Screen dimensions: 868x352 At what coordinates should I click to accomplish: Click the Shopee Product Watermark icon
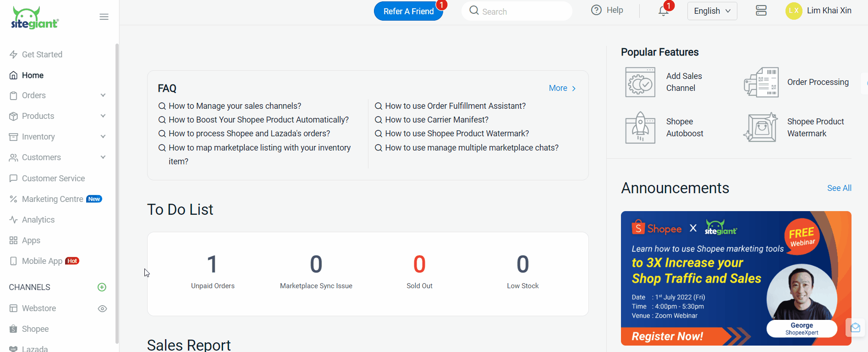point(761,128)
